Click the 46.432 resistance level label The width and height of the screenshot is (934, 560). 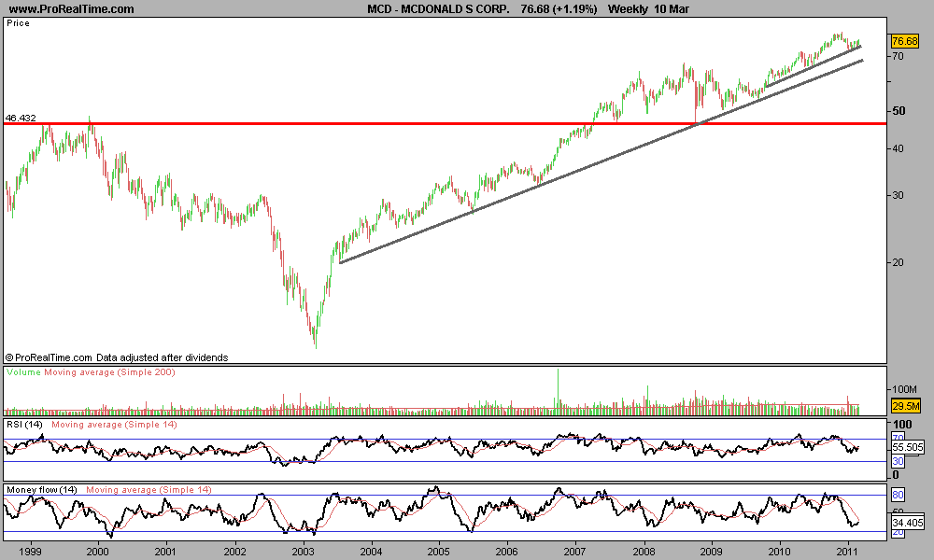[21, 118]
